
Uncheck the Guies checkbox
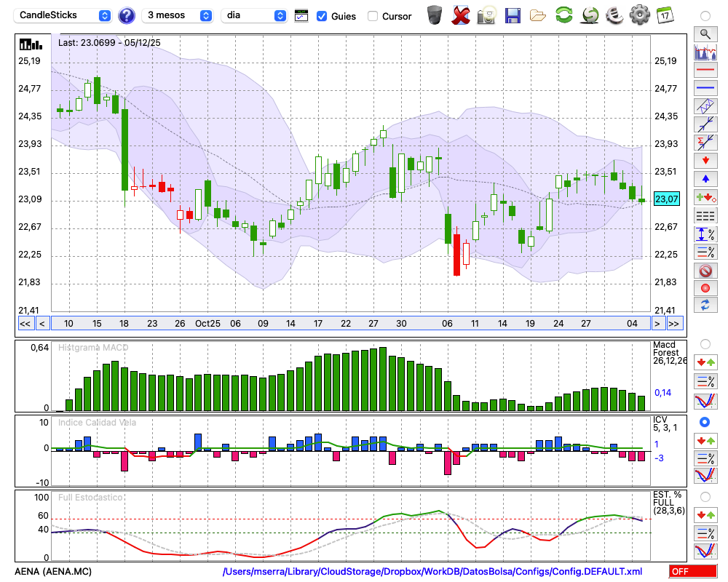[x=322, y=16]
